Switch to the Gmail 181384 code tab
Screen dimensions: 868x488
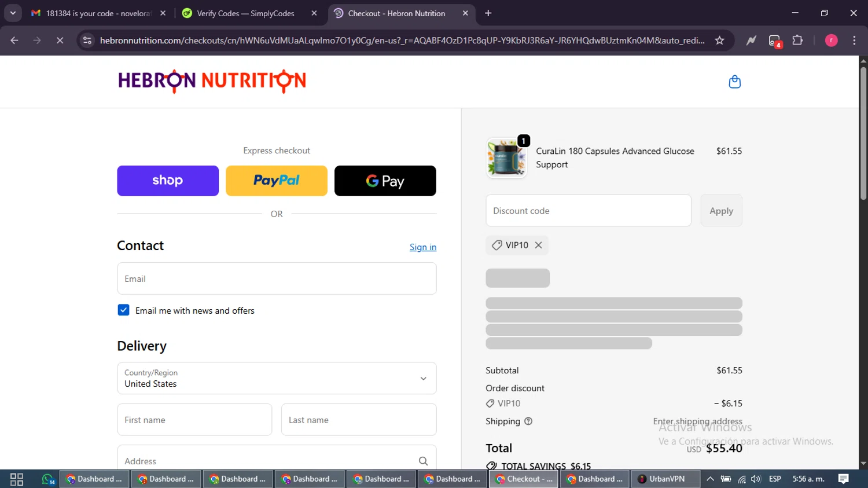(x=98, y=13)
